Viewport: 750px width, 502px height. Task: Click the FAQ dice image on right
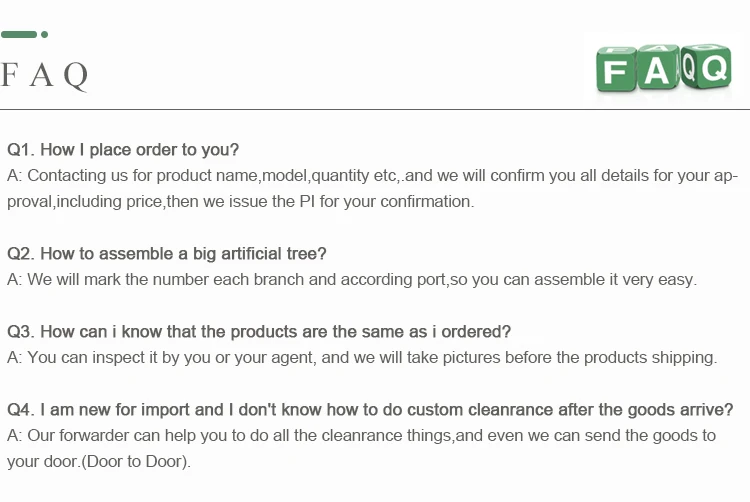point(664,68)
